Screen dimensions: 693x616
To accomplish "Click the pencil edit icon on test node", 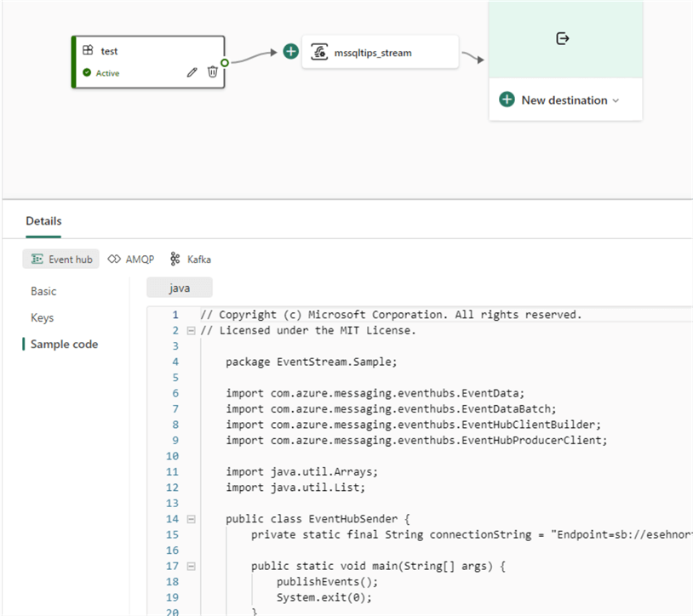I will point(192,72).
